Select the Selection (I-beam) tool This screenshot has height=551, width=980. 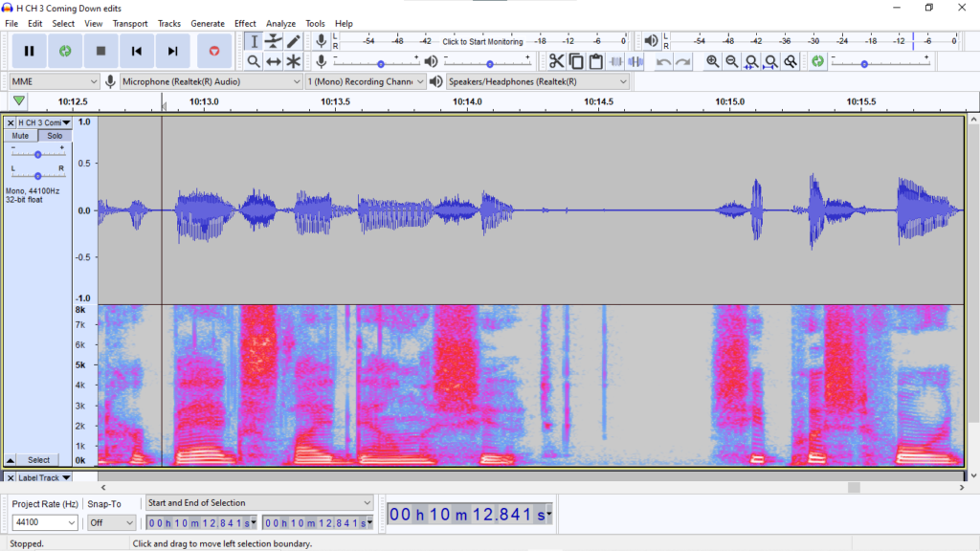253,41
